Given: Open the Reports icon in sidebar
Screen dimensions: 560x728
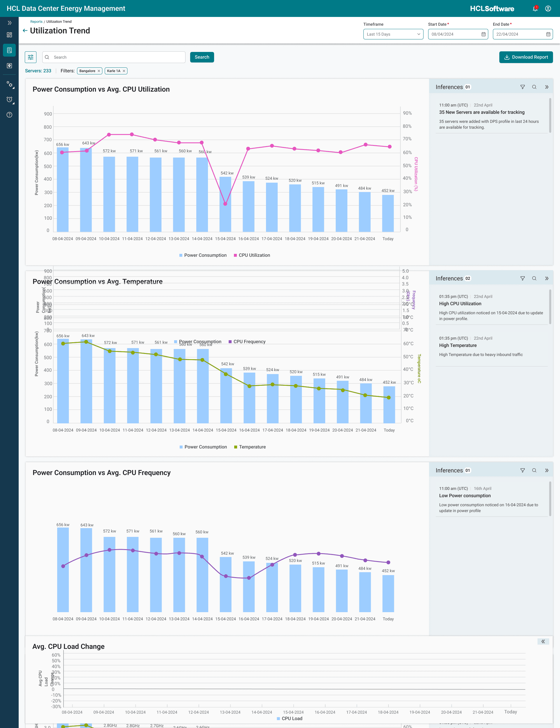Looking at the screenshot, I should coord(9,50).
